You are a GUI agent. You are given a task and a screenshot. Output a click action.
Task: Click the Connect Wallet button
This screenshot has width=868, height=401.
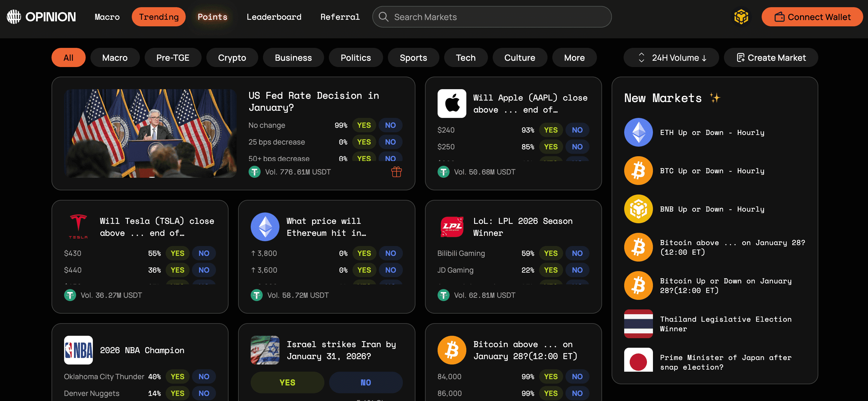pos(812,17)
